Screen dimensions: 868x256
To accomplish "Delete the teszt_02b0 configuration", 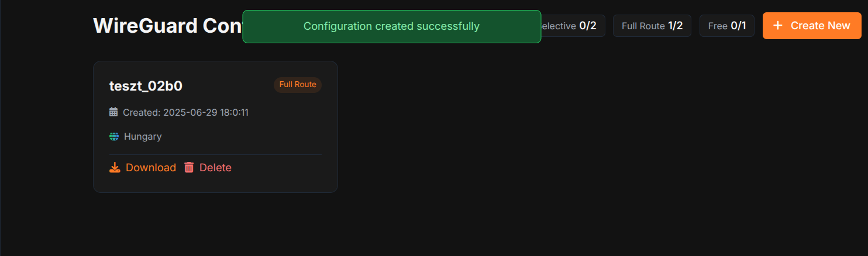I will coord(208,168).
